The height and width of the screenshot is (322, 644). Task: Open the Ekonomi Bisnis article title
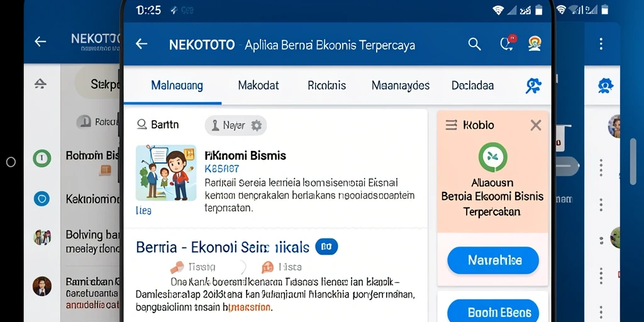click(x=245, y=156)
